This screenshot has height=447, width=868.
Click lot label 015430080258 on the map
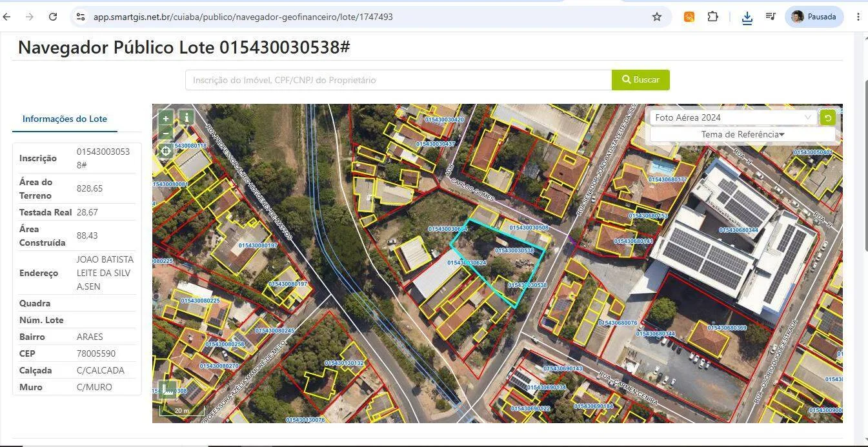coord(225,344)
